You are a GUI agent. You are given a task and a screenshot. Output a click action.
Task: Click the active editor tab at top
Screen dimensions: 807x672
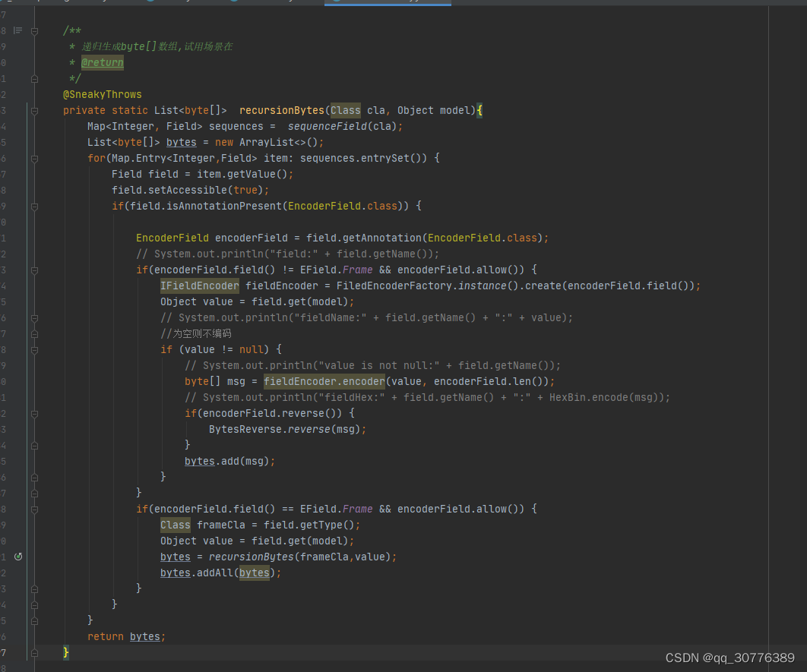[388, 2]
